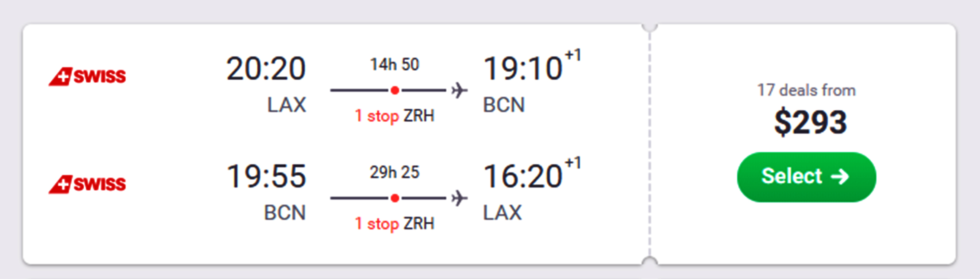Click the airplane icon on outbound route

point(459,90)
